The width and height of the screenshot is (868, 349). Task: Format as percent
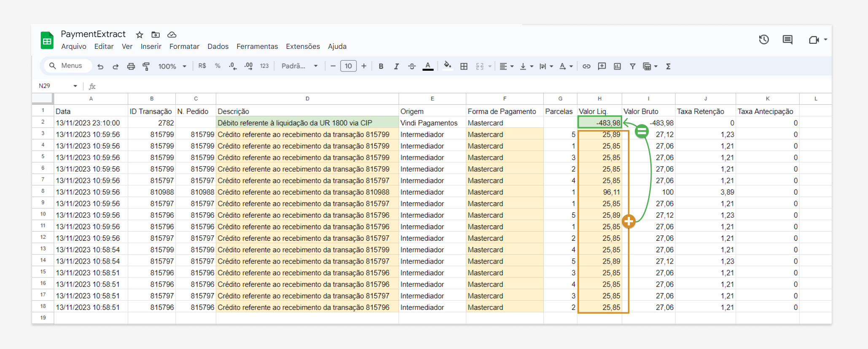(218, 66)
